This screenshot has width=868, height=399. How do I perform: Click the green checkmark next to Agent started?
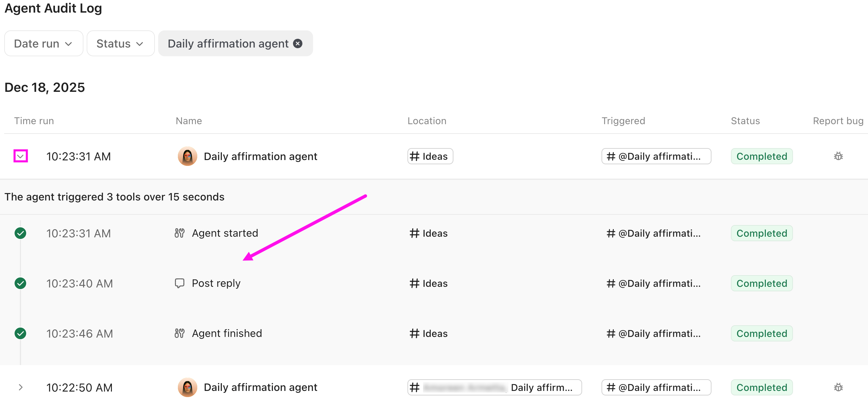[x=20, y=232]
